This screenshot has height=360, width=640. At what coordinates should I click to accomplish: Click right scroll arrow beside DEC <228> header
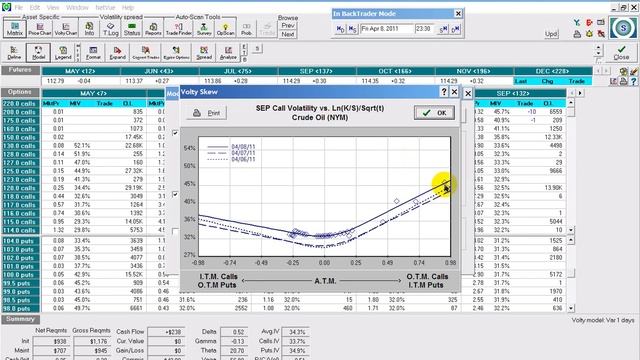click(607, 71)
